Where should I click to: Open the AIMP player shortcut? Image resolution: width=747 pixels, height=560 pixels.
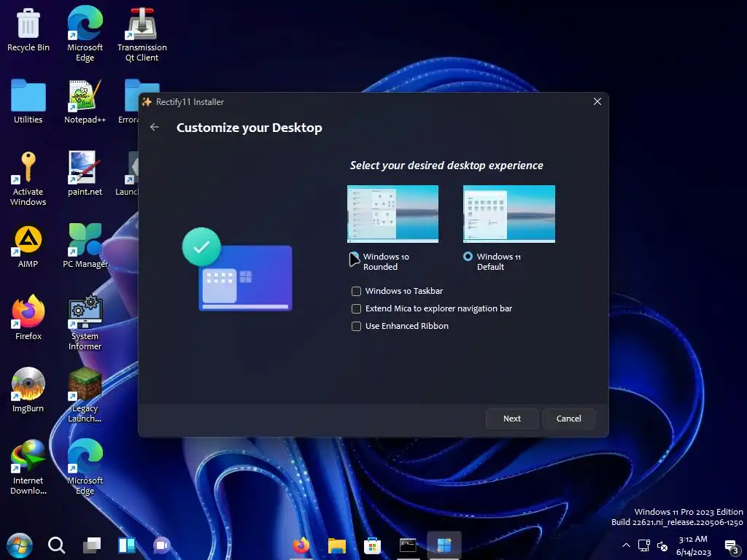point(28,246)
